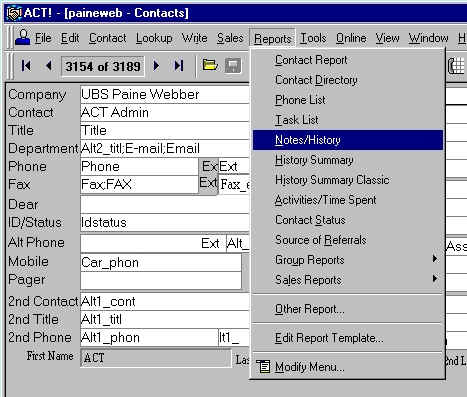Image resolution: width=467 pixels, height=397 pixels.
Task: Open Other Report... dialog
Action: pyautogui.click(x=348, y=309)
